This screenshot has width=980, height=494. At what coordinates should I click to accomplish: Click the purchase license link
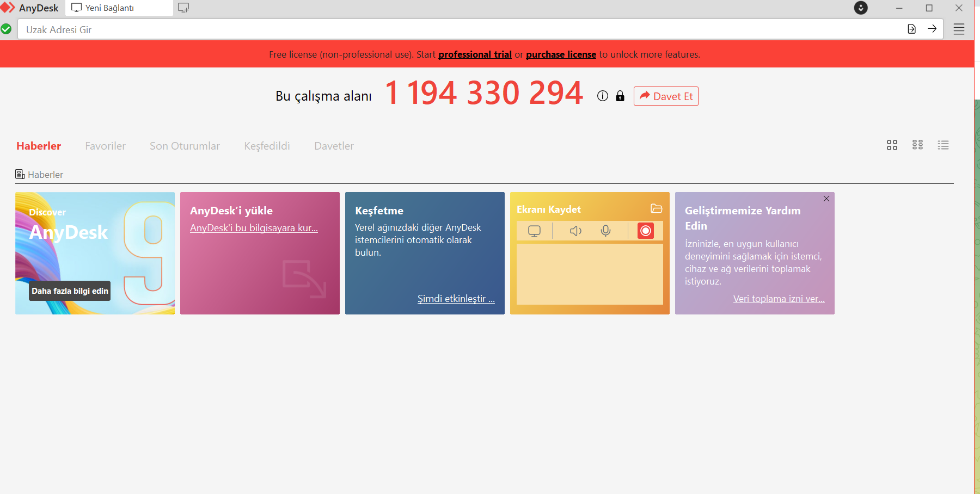click(561, 54)
